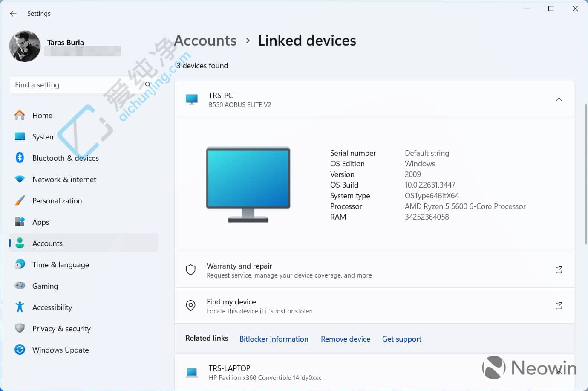Click the TRS-PC monitor device icon

[192, 99]
